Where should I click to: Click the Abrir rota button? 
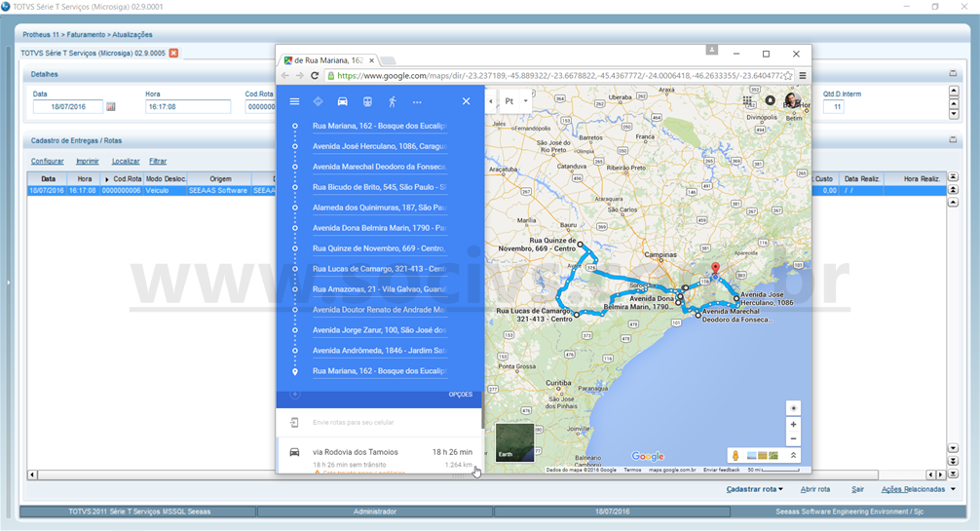point(815,489)
